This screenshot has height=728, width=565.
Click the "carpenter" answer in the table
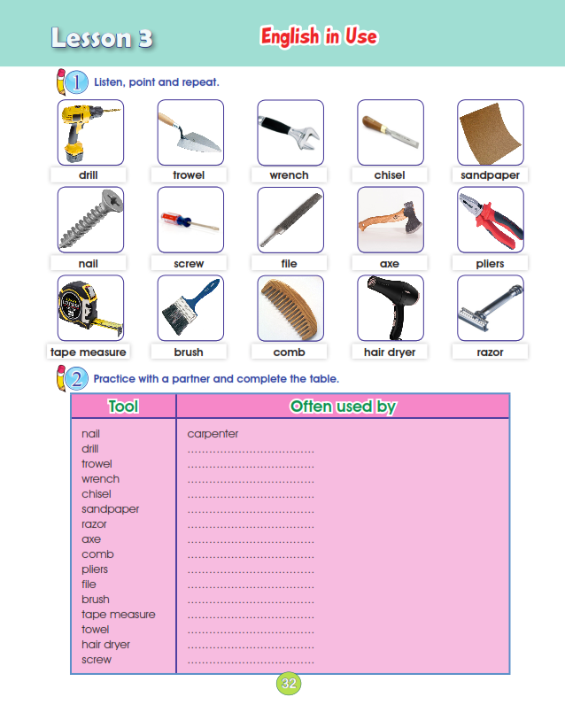point(213,434)
